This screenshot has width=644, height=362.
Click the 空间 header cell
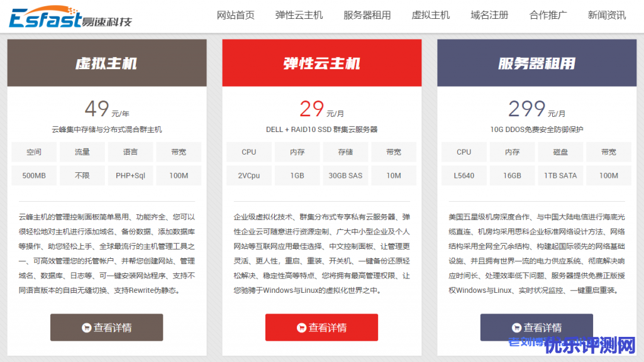(34, 152)
